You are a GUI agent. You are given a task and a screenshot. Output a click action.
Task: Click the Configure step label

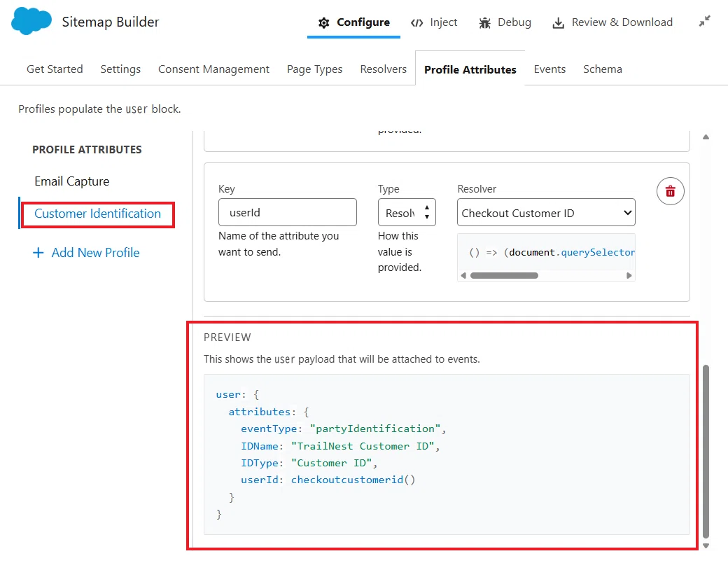[x=363, y=22]
